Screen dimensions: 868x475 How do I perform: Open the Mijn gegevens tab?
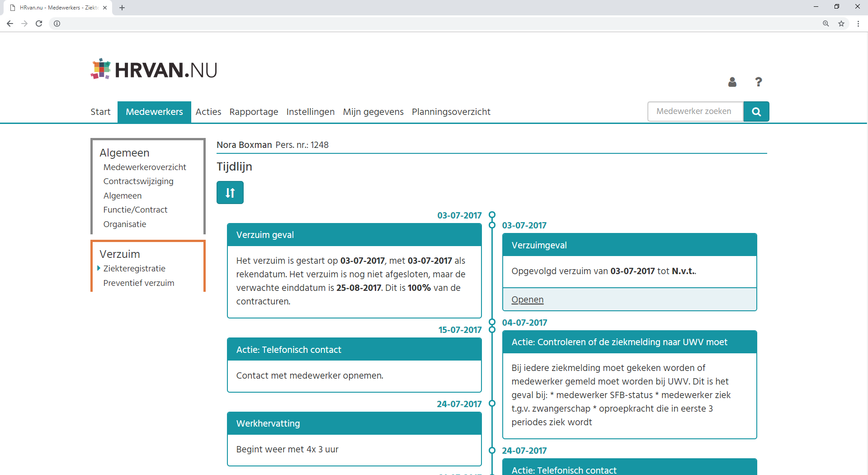(x=373, y=112)
